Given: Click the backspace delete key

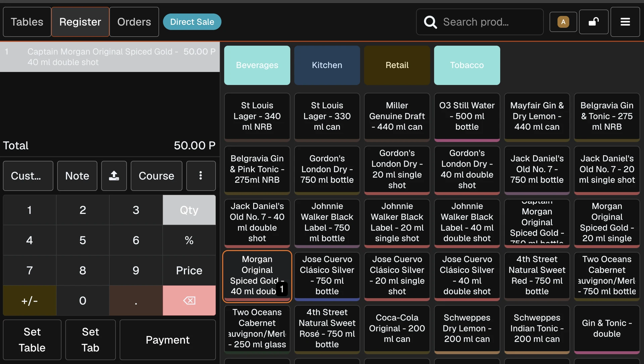Looking at the screenshot, I should tap(189, 300).
